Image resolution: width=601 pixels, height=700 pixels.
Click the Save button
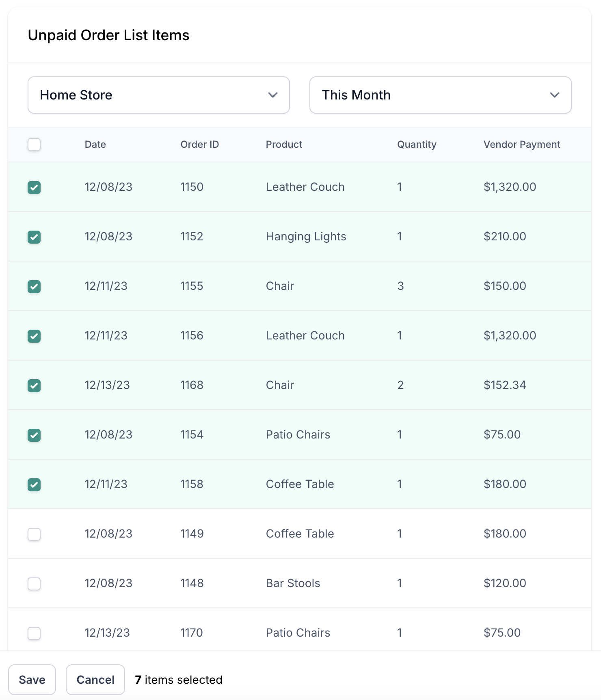(x=32, y=680)
